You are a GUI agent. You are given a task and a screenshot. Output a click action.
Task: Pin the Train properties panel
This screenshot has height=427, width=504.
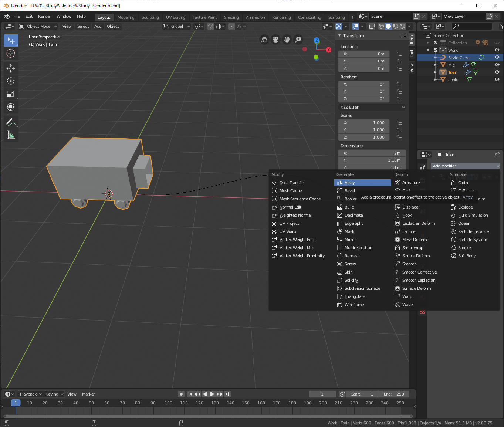tap(497, 155)
